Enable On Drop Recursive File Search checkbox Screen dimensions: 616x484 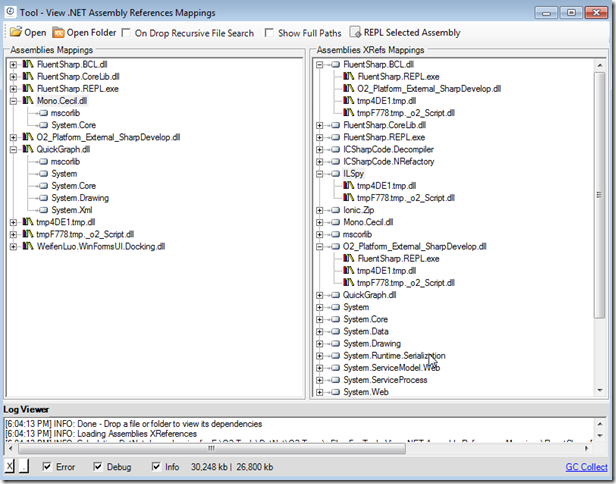(x=126, y=33)
